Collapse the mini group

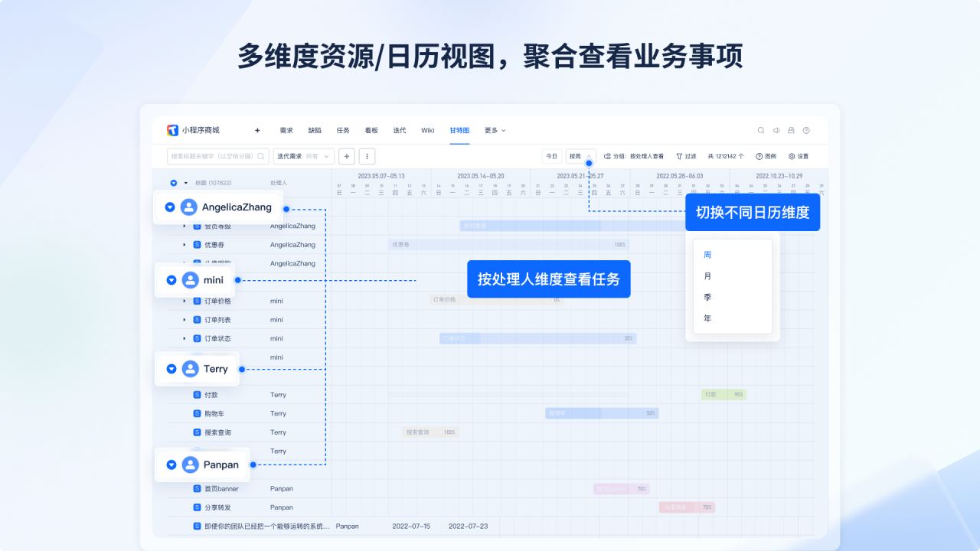click(x=171, y=280)
